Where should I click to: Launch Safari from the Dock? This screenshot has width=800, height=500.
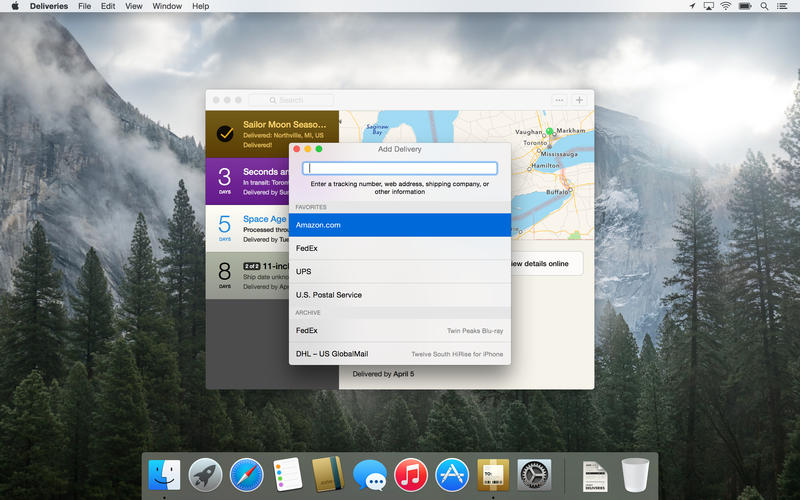246,474
